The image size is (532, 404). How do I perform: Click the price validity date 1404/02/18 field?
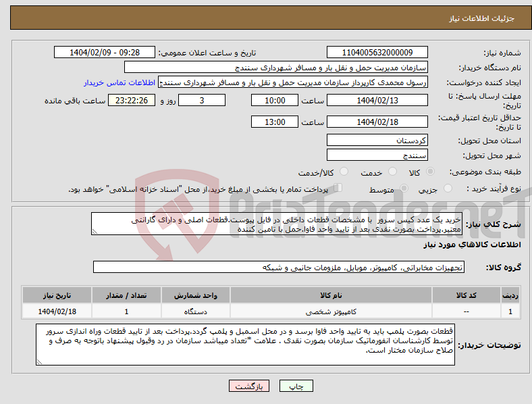[x=377, y=122]
